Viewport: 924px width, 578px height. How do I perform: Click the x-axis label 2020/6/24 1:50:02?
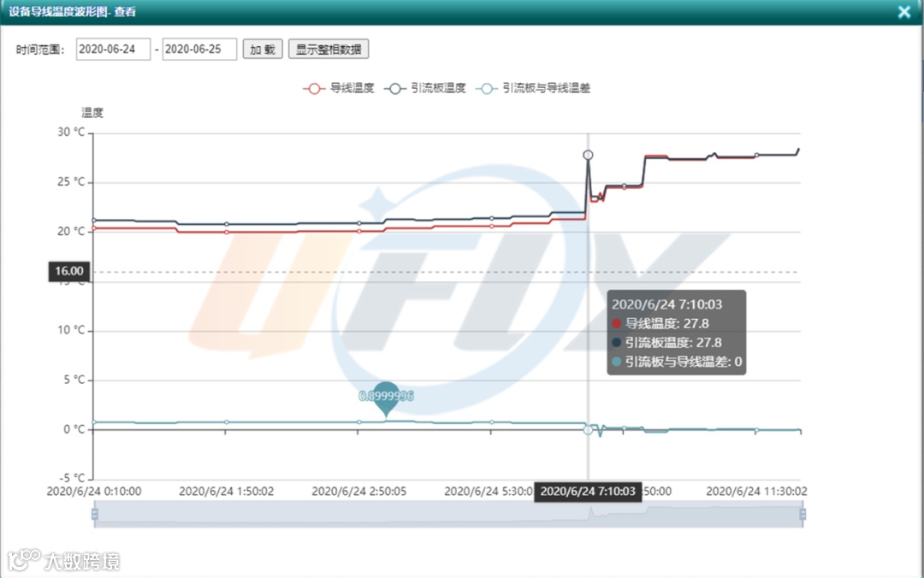coord(226,492)
